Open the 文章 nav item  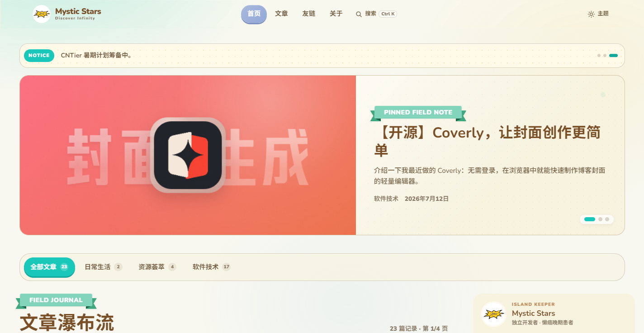[x=281, y=14]
